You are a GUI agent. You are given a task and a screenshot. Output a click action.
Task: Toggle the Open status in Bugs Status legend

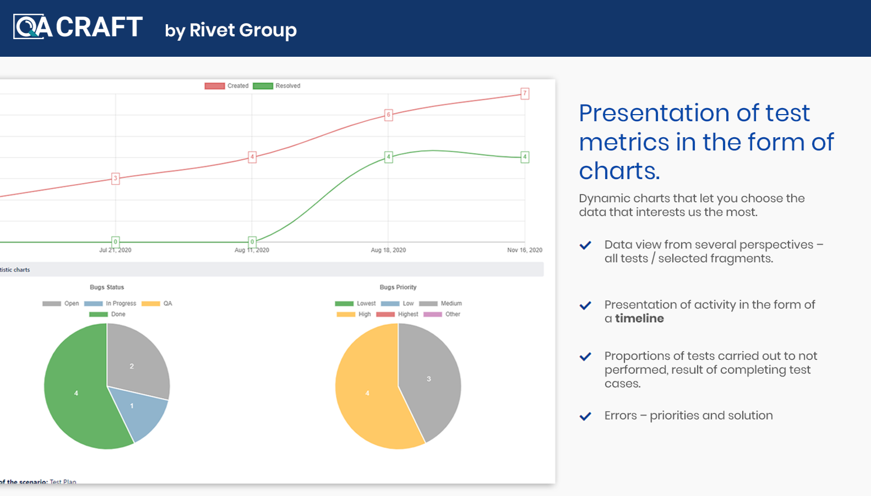(61, 303)
